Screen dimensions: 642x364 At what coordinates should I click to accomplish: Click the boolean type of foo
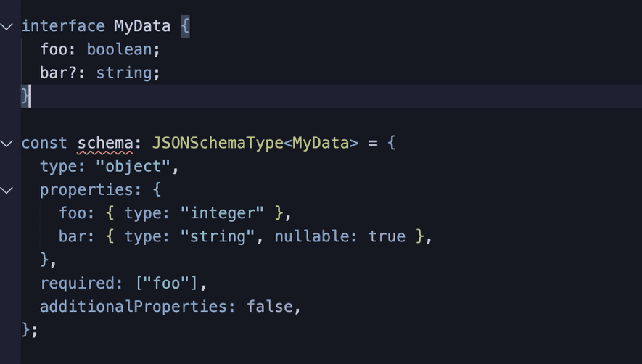pyautogui.click(x=119, y=49)
